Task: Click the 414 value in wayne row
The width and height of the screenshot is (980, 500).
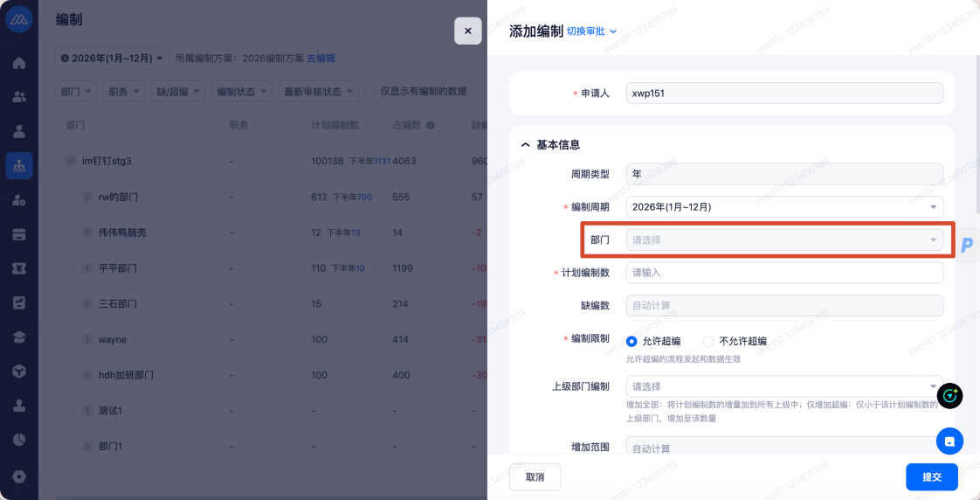Action: click(401, 340)
